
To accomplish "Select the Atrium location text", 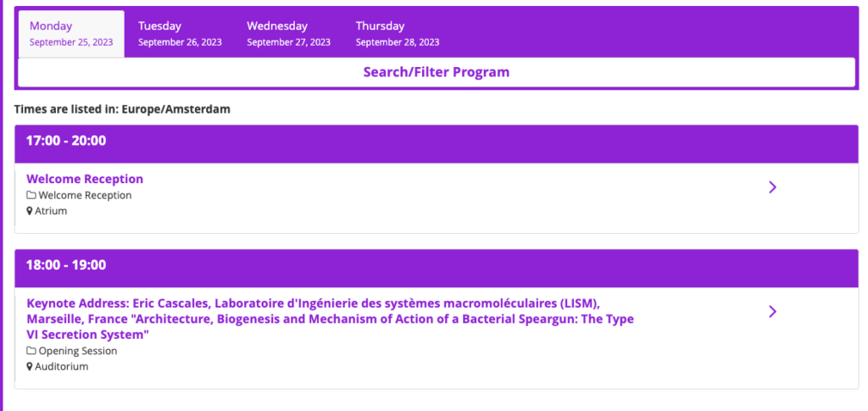I will (x=51, y=211).
